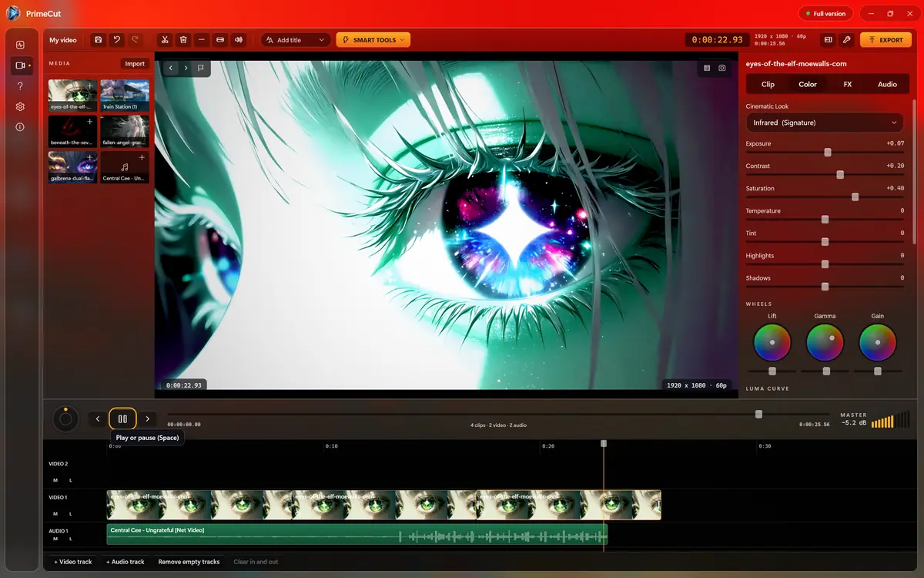
Task: Expand the SMART TOOLS menu
Action: click(373, 40)
